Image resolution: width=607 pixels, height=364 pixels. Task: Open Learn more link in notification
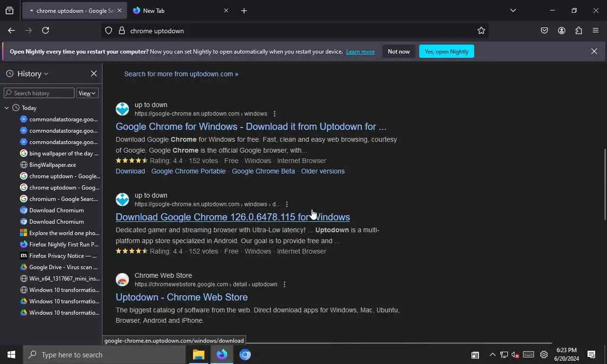click(x=360, y=52)
